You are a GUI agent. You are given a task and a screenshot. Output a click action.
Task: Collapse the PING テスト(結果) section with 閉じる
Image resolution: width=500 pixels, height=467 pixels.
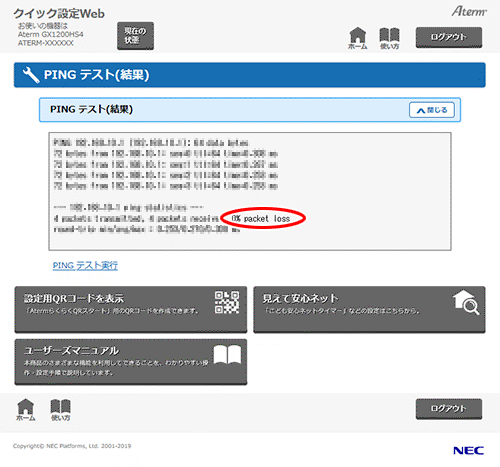point(432,110)
